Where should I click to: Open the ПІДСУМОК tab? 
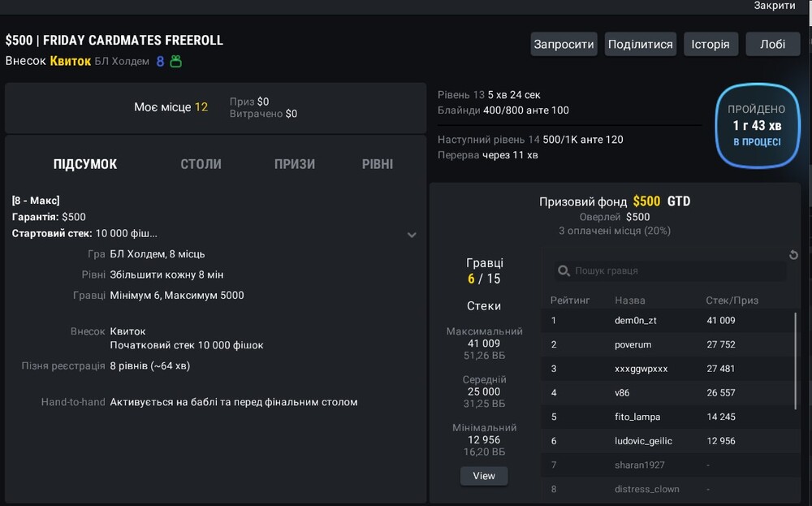click(85, 164)
